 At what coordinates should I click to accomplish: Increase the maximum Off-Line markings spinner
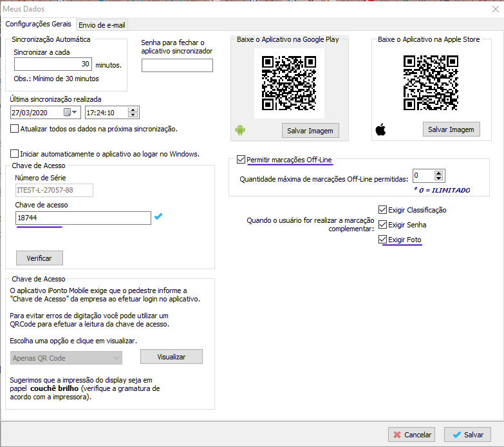click(x=439, y=173)
